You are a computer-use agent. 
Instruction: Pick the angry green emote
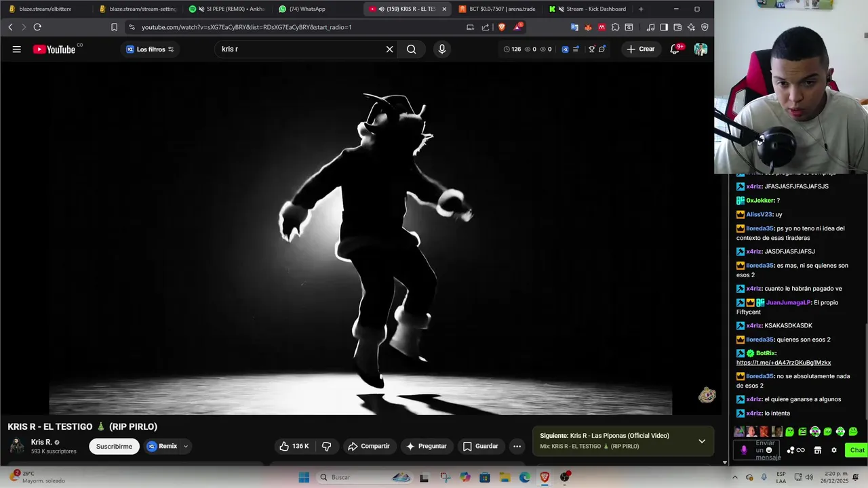point(802,431)
